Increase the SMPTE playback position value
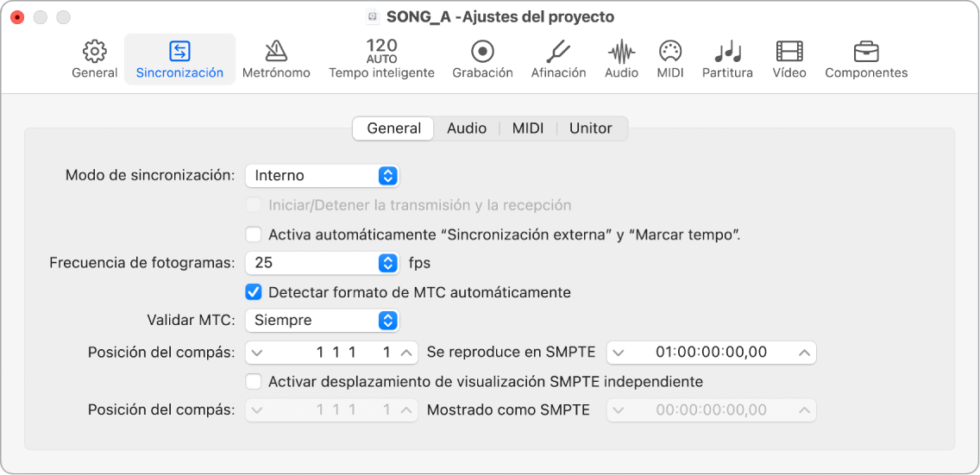Screen dimensions: 980x475 [x=804, y=353]
